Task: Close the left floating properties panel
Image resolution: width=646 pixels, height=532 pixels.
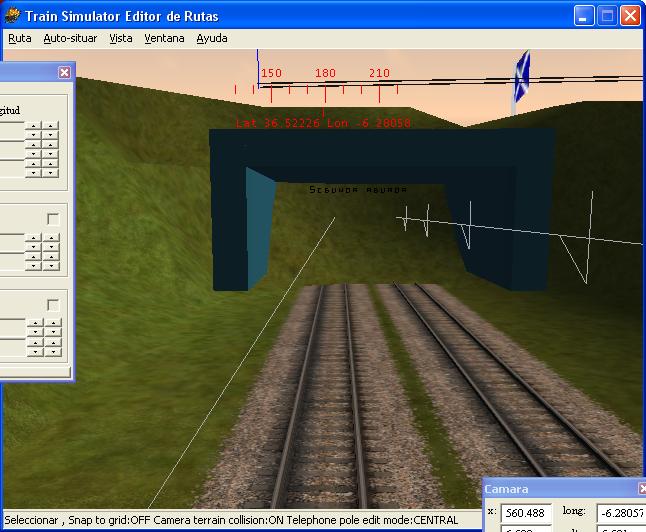Action: coord(64,72)
